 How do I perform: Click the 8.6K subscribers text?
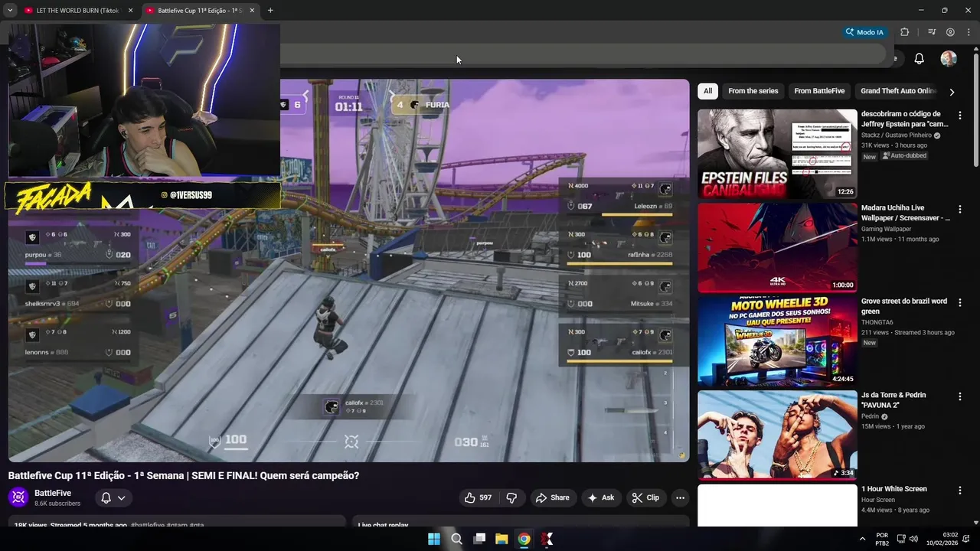click(57, 504)
